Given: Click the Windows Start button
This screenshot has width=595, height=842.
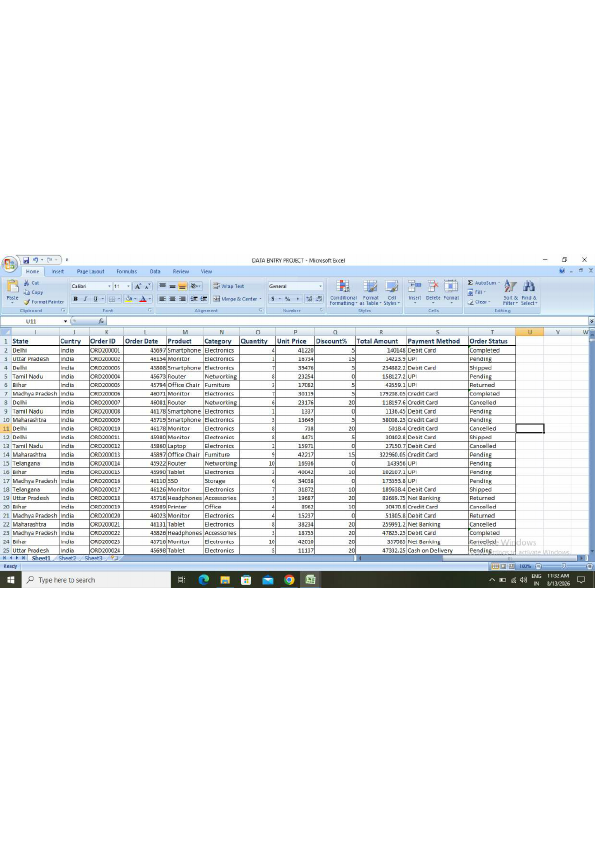Looking at the screenshot, I should point(10,579).
